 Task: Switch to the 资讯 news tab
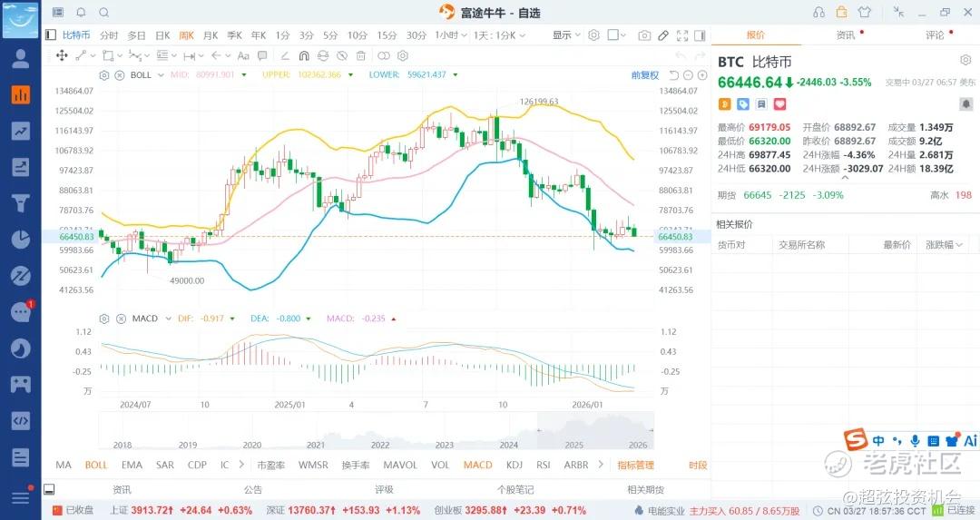[845, 35]
